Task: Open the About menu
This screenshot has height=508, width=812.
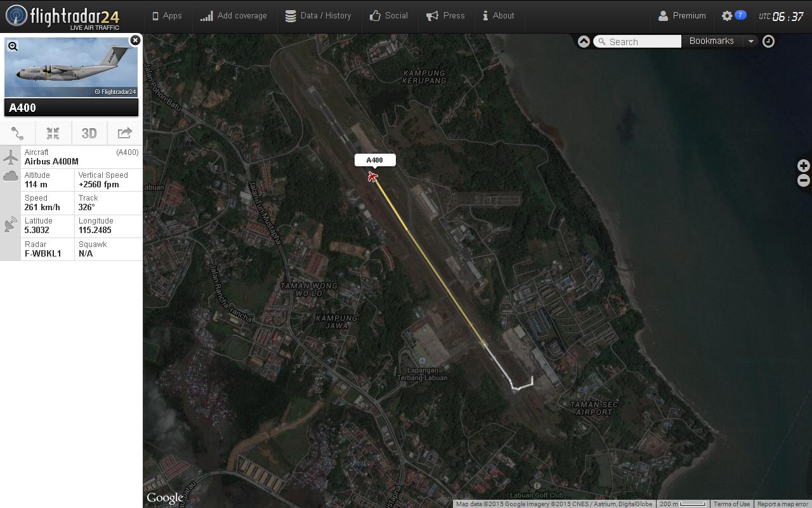Action: [498, 16]
